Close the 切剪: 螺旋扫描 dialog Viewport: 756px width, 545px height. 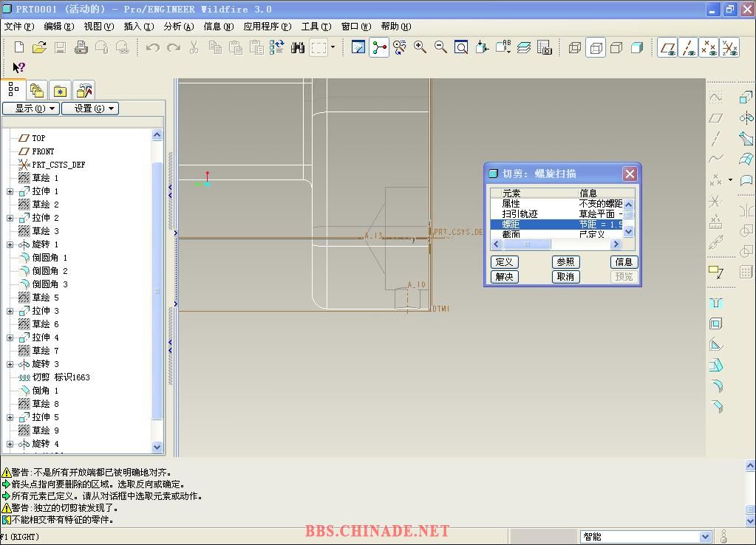tap(630, 174)
